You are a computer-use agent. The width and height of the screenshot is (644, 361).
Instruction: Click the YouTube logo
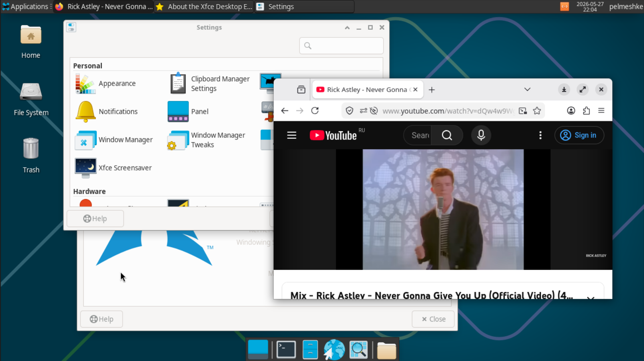tap(333, 135)
